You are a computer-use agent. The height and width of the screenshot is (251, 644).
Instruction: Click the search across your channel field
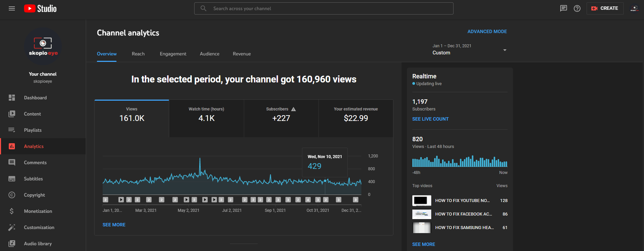pyautogui.click(x=324, y=8)
